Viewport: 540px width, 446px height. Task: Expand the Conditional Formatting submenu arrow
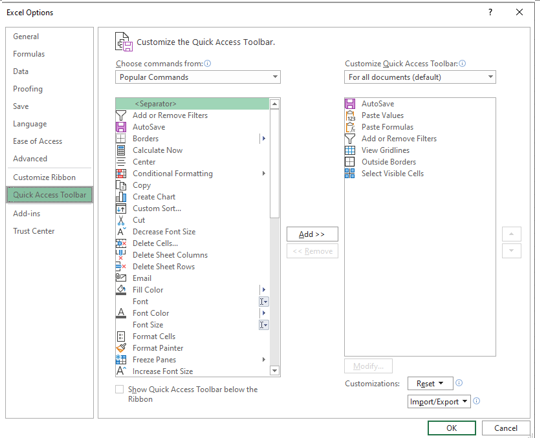tap(264, 174)
